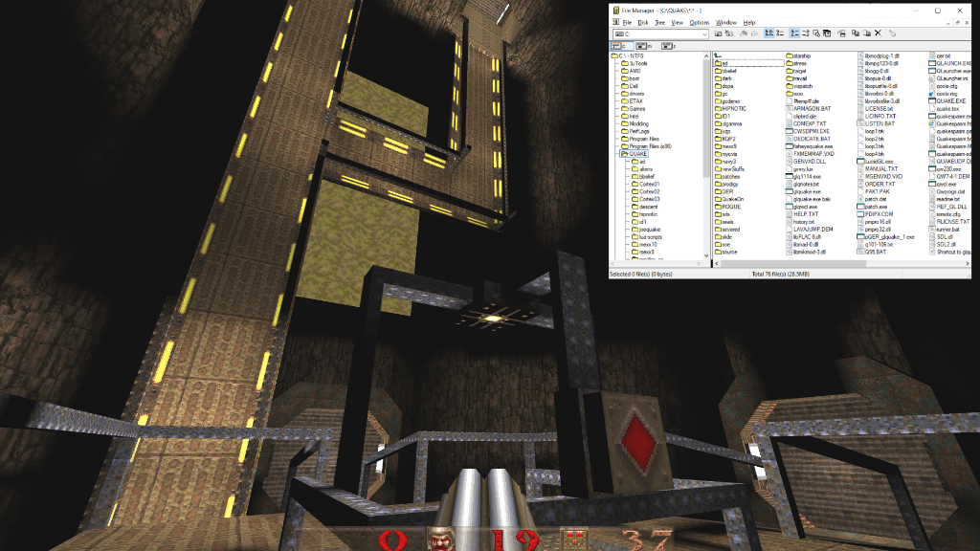The height and width of the screenshot is (551, 980).
Task: Collapse the open QUAKE folder in tree
Action: pos(635,154)
